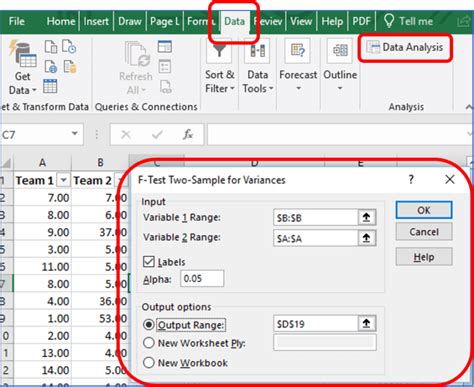This screenshot has height=387, width=474.
Task: Click the Variable 1 Range input field
Action: coord(316,218)
